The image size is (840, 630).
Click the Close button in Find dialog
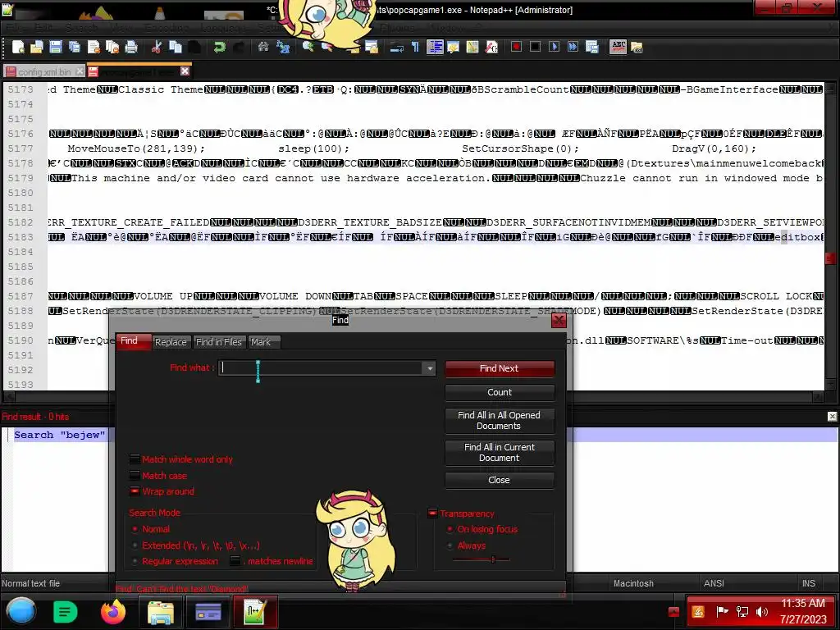tap(500, 480)
